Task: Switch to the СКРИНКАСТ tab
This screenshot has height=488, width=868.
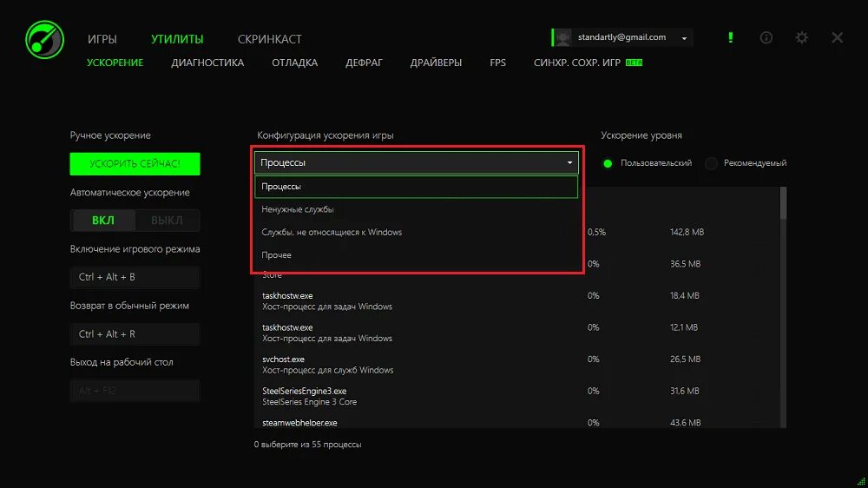Action: point(270,39)
